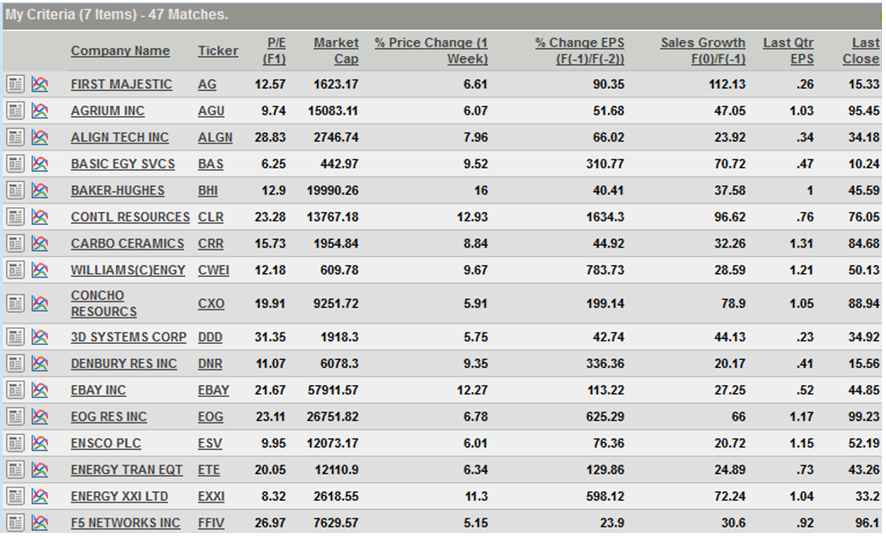Sort by Sales Growth F(0)/F(-1) header

click(703, 51)
